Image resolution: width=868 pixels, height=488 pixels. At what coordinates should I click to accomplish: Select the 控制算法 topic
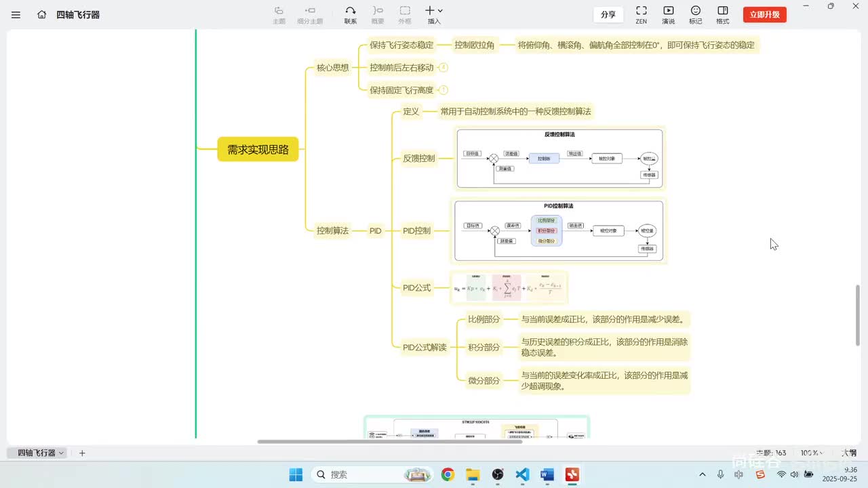[x=332, y=230]
